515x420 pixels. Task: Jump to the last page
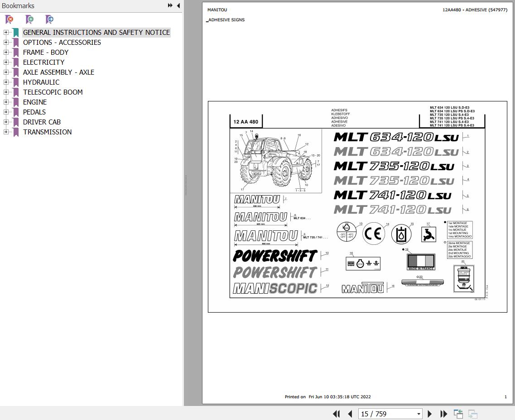tap(443, 414)
